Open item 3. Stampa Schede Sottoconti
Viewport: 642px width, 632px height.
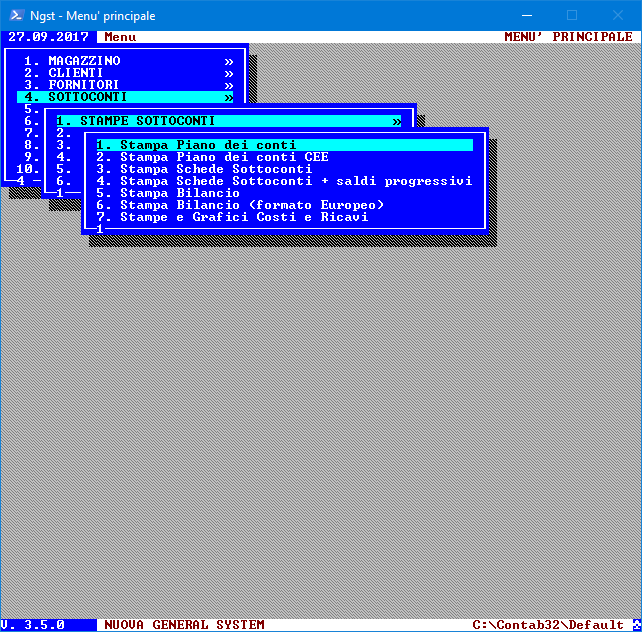point(216,169)
